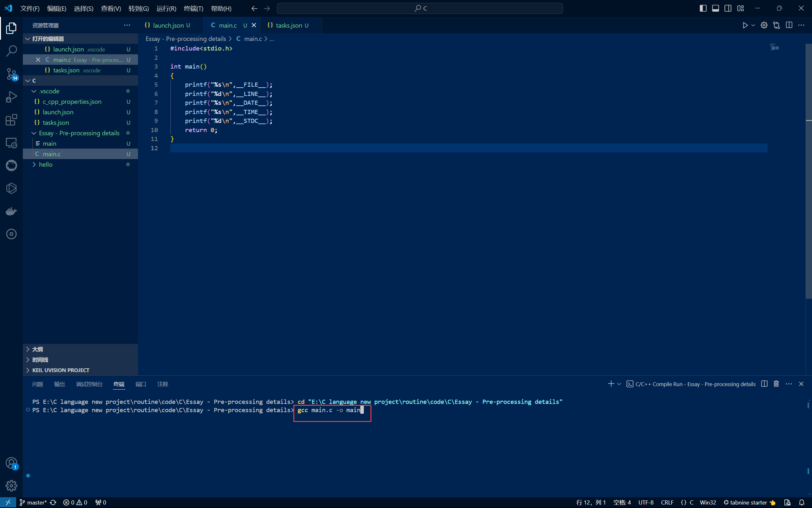Collapse the .vscode folder
812x508 pixels.
[34, 91]
